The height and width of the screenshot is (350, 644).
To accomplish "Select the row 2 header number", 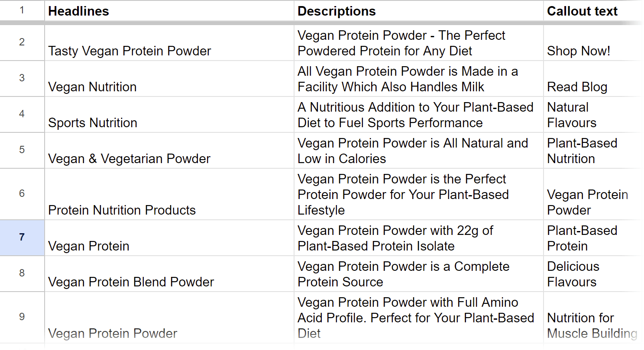I will coord(22,42).
